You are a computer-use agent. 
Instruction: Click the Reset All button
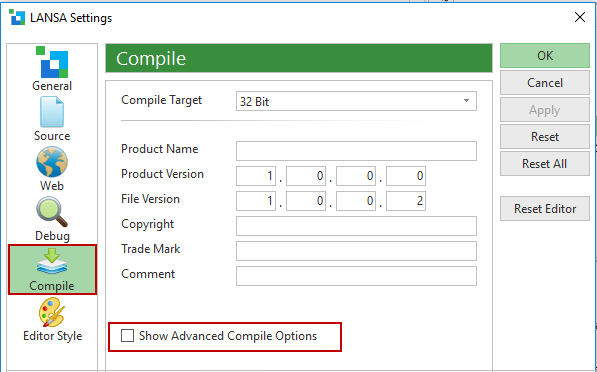pyautogui.click(x=545, y=164)
